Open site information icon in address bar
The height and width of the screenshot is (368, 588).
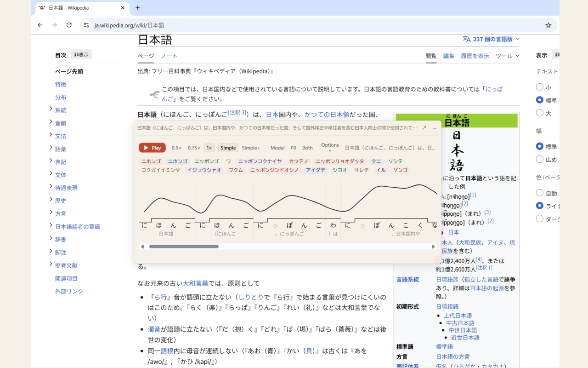pos(86,25)
